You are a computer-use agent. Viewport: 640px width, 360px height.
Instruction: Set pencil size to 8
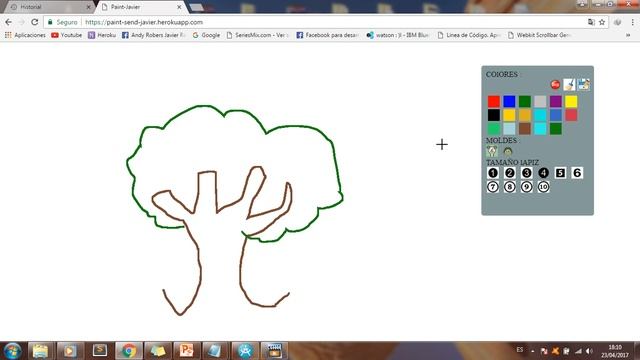pos(509,187)
